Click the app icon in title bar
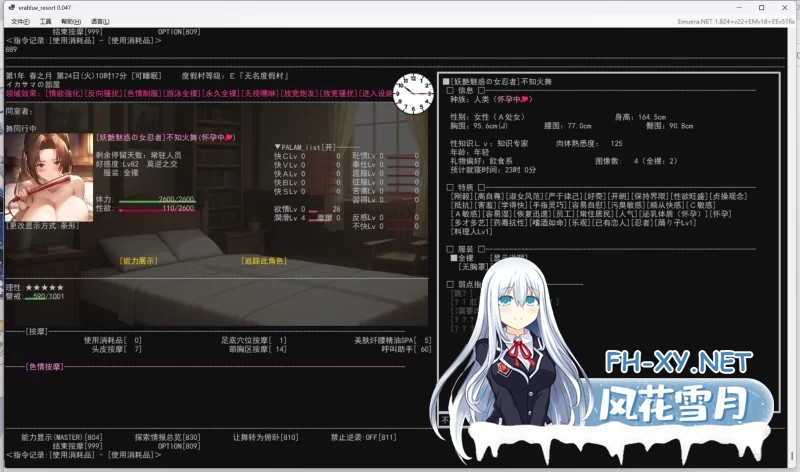The image size is (800, 472). coord(9,7)
